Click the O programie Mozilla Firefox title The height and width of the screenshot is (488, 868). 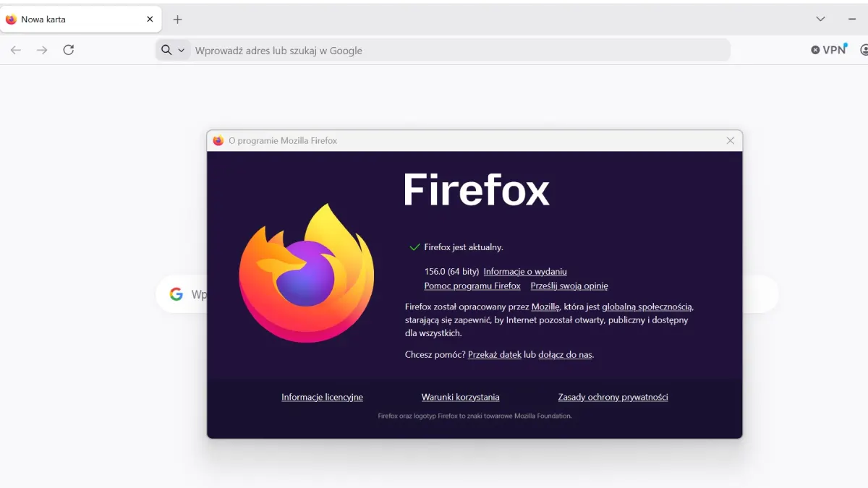283,141
